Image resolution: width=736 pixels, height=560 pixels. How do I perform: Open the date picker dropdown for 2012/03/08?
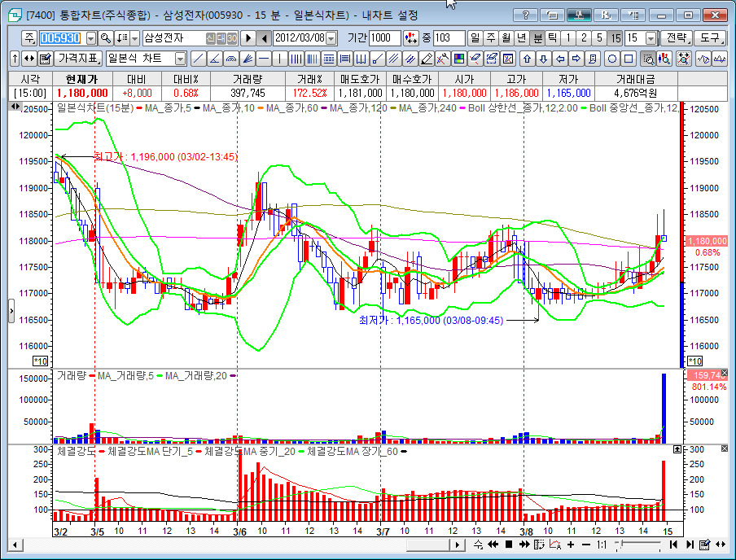pyautogui.click(x=331, y=38)
